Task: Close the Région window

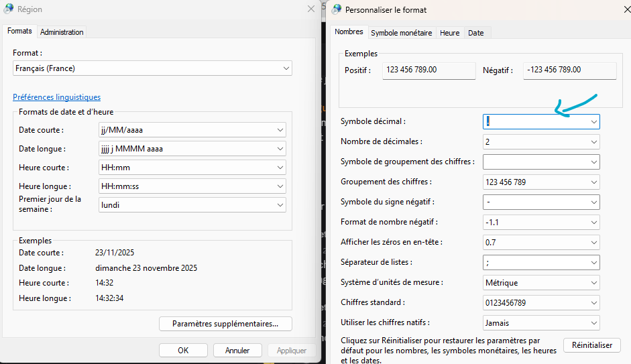Action: point(310,9)
